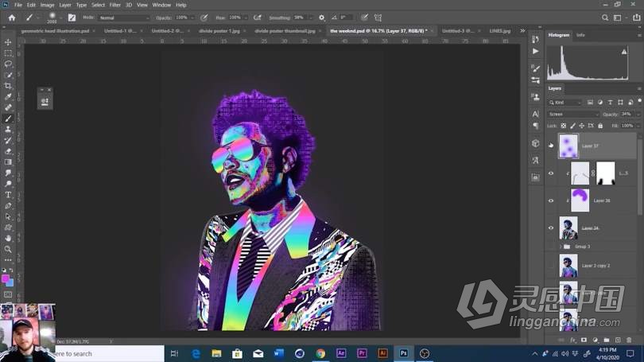Switch to geometric head illustration.psd tab

coord(55,31)
